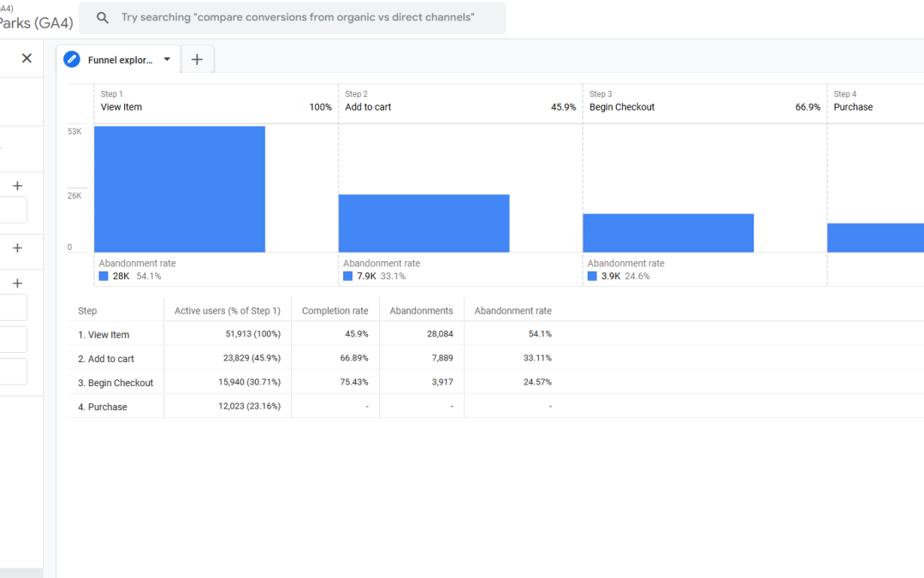
Task: Click the Abandonments column header
Action: (x=421, y=311)
